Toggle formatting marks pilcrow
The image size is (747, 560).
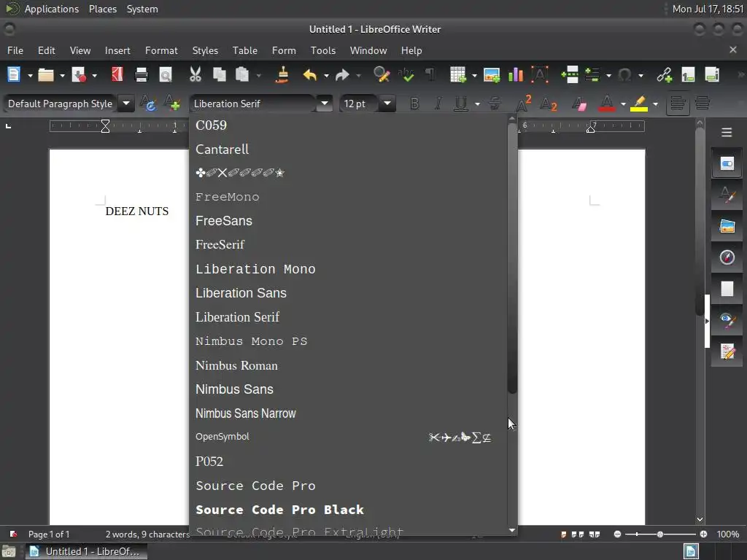[430, 75]
